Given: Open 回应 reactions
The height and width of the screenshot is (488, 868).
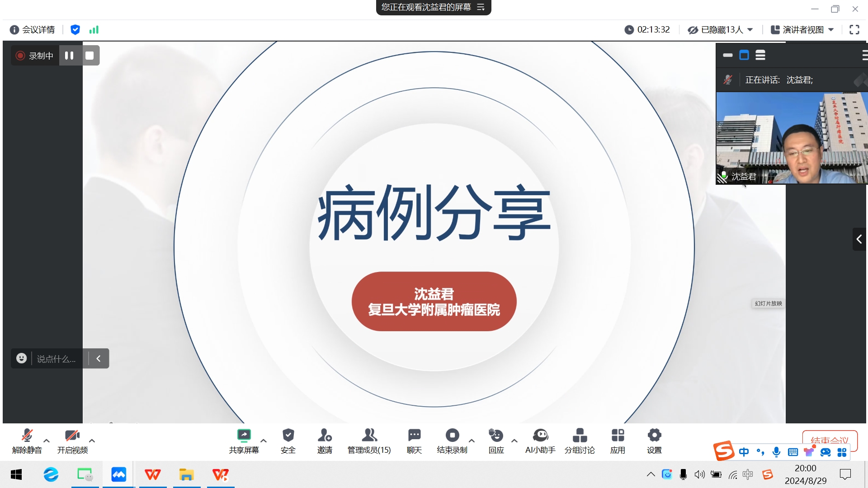Looking at the screenshot, I should 496,441.
